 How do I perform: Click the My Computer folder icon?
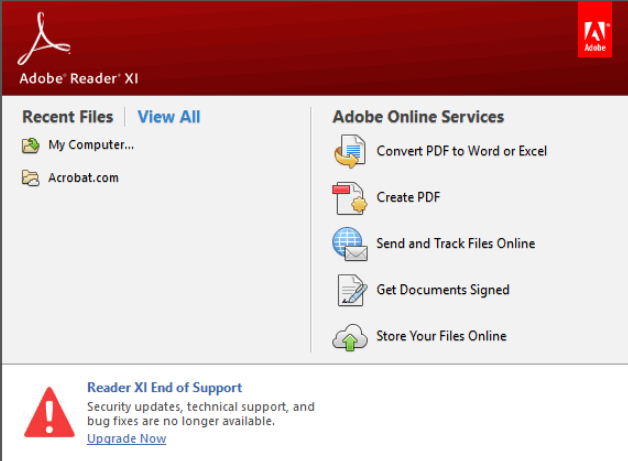[x=30, y=145]
